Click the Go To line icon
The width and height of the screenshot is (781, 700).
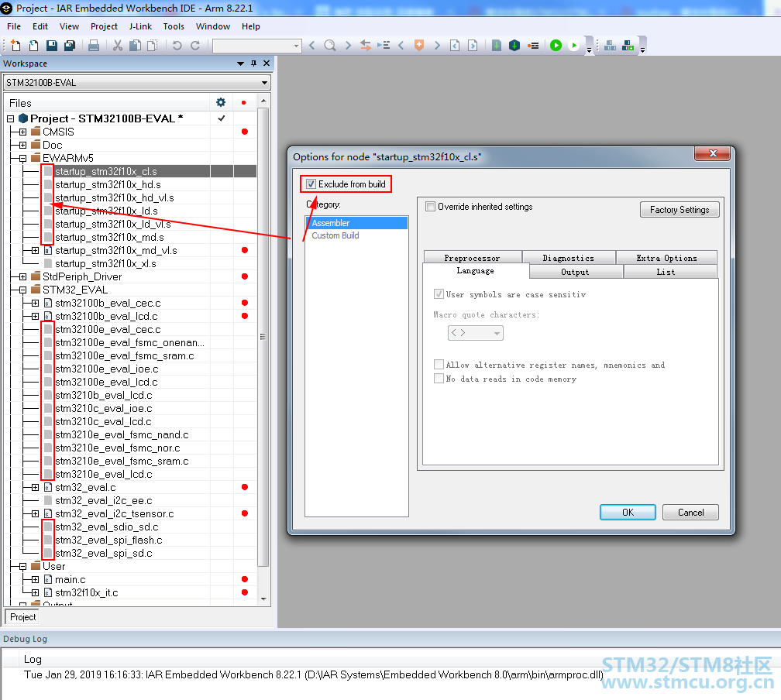pyautogui.click(x=384, y=46)
